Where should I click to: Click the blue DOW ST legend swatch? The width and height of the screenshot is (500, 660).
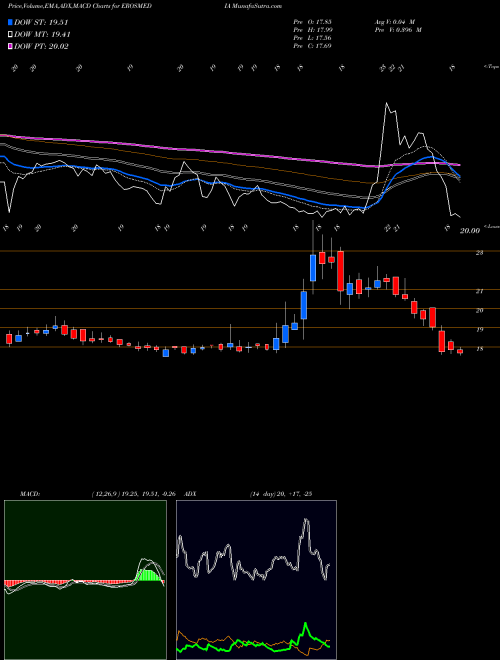tap(10, 22)
